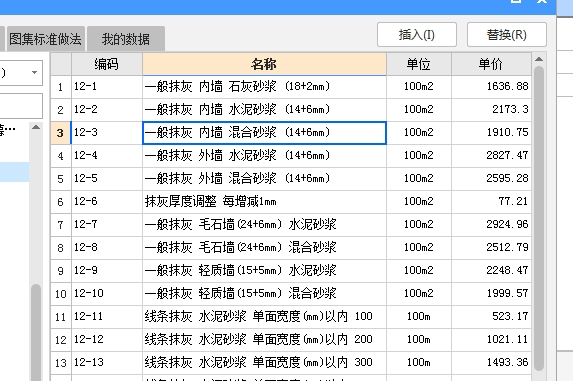Select code cell 12-8
573x381 pixels.
(x=107, y=248)
